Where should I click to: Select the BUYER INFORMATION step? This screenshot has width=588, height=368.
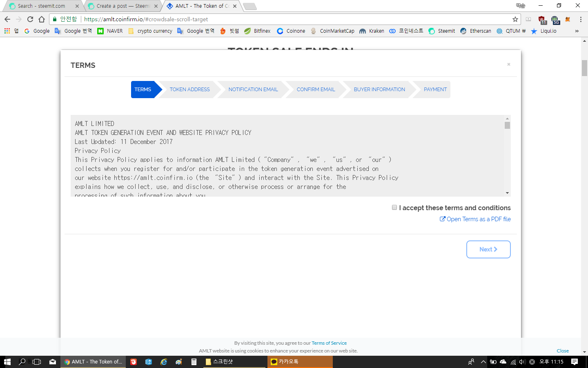pos(379,90)
